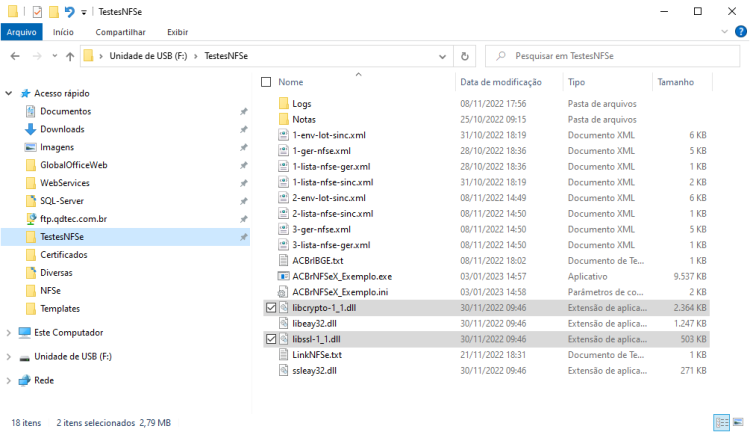Select Certificados folder in sidebar

64,255
